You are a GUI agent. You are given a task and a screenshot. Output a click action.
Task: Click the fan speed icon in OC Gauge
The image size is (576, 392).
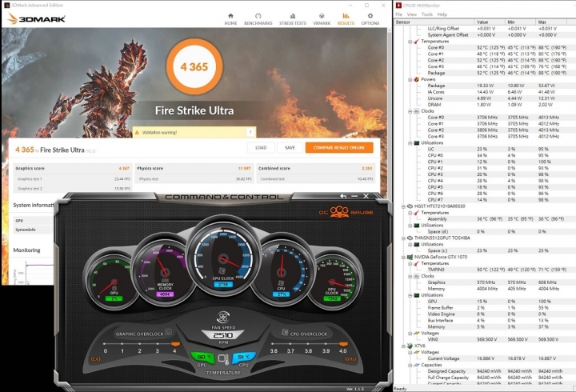(x=223, y=317)
